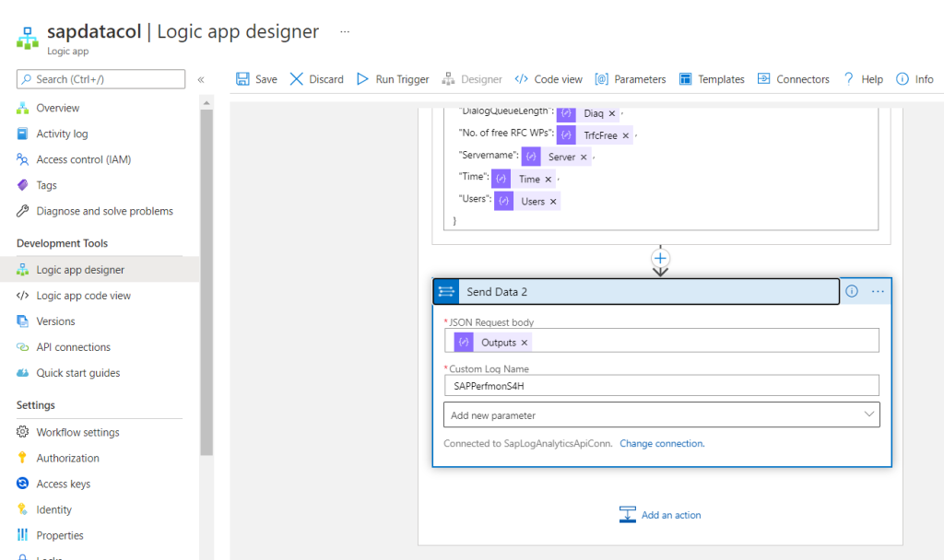Image resolution: width=944 pixels, height=560 pixels.
Task: Click the Add an action icon
Action: click(x=627, y=514)
